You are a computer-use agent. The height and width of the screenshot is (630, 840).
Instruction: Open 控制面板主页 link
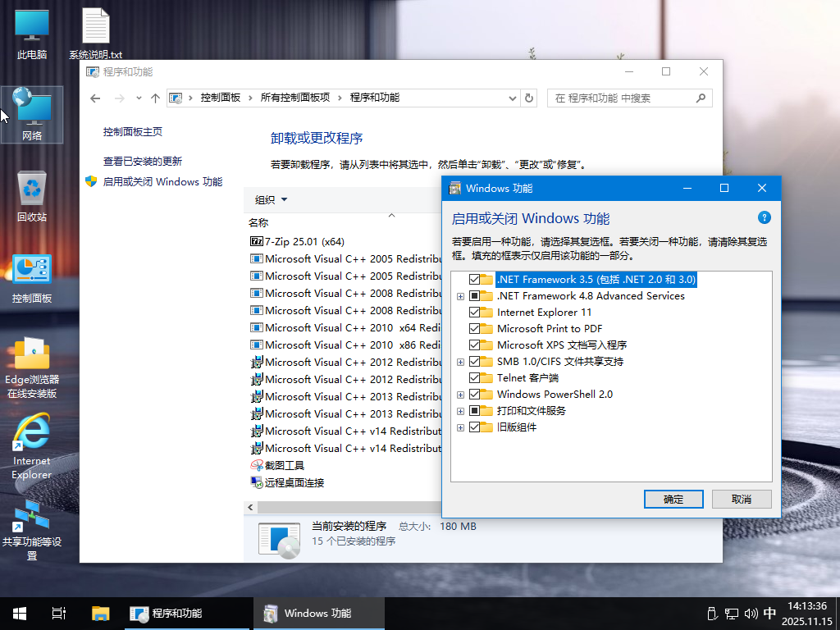pos(133,132)
